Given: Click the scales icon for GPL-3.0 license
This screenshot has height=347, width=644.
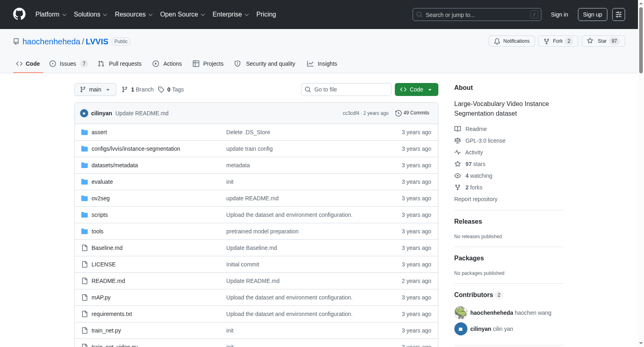Looking at the screenshot, I should (458, 141).
